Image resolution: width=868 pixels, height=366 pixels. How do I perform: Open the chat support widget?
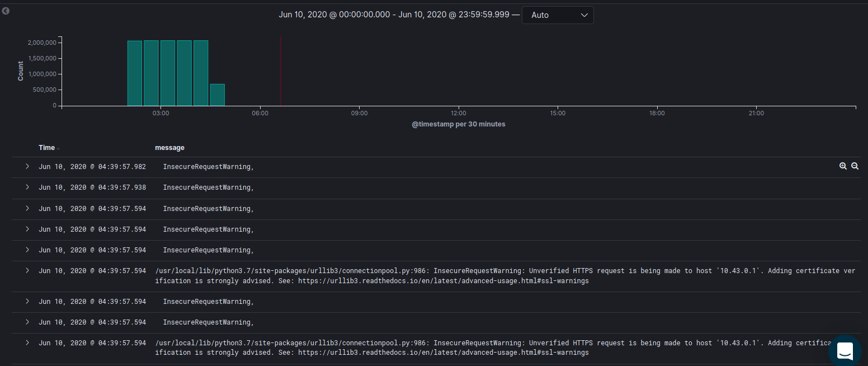pos(845,351)
